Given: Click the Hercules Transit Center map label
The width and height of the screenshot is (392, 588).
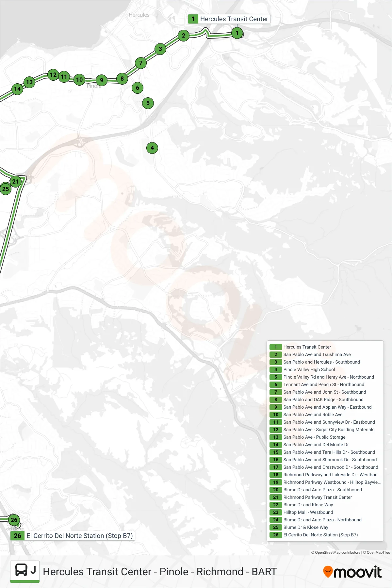Looking at the screenshot, I should [x=229, y=19].
